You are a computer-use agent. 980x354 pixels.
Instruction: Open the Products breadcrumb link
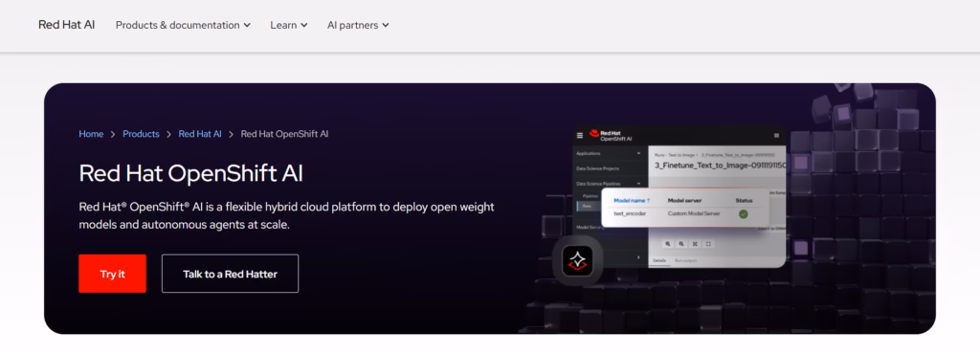(141, 134)
